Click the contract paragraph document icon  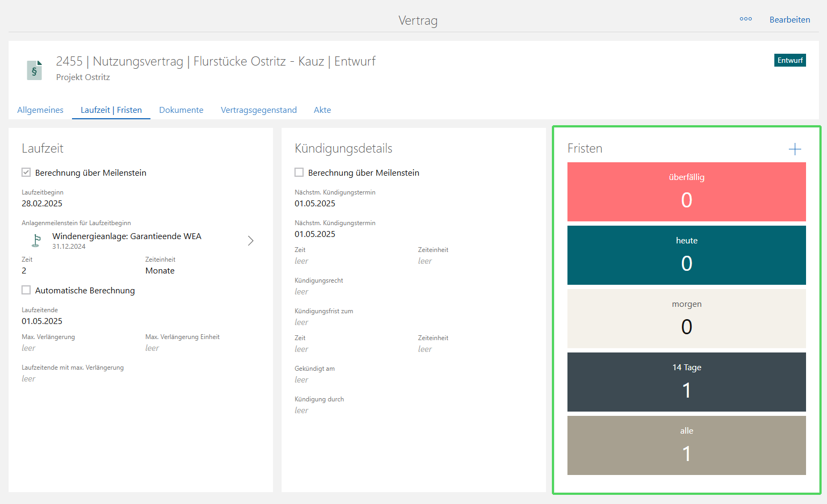pyautogui.click(x=34, y=70)
